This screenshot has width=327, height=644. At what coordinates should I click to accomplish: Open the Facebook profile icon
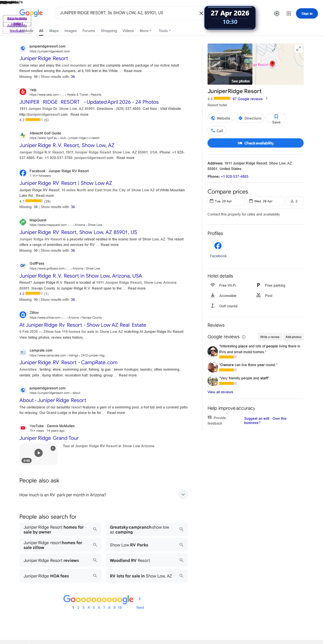218,246
